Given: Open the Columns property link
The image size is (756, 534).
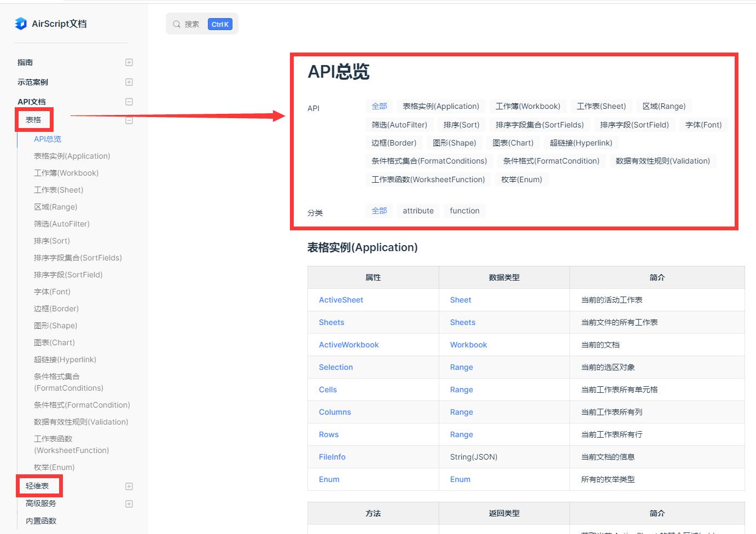Looking at the screenshot, I should tap(335, 412).
